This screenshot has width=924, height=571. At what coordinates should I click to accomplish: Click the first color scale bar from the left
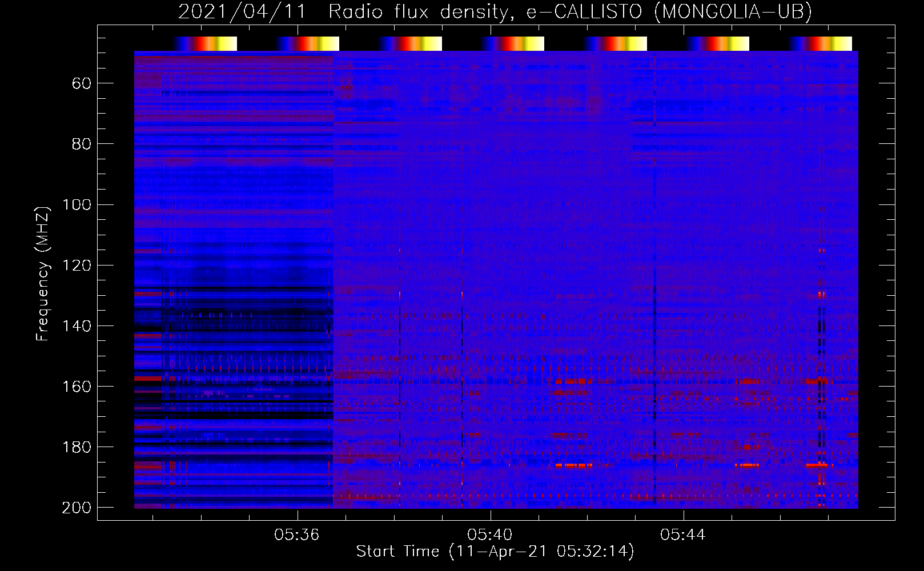(206, 44)
